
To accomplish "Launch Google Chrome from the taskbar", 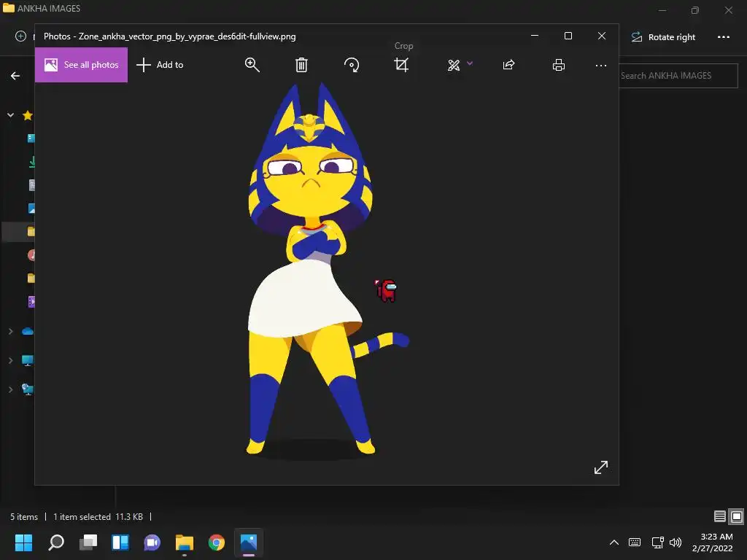I will point(216,542).
